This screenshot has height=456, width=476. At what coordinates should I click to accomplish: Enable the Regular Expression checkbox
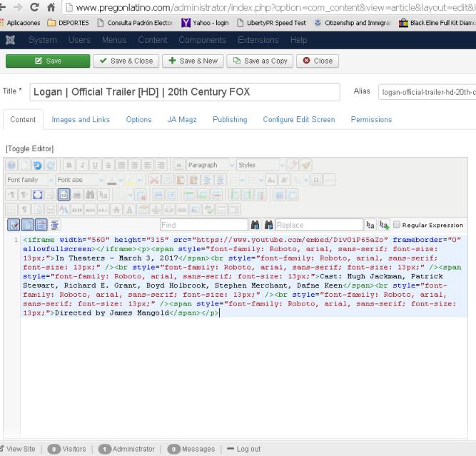click(396, 225)
